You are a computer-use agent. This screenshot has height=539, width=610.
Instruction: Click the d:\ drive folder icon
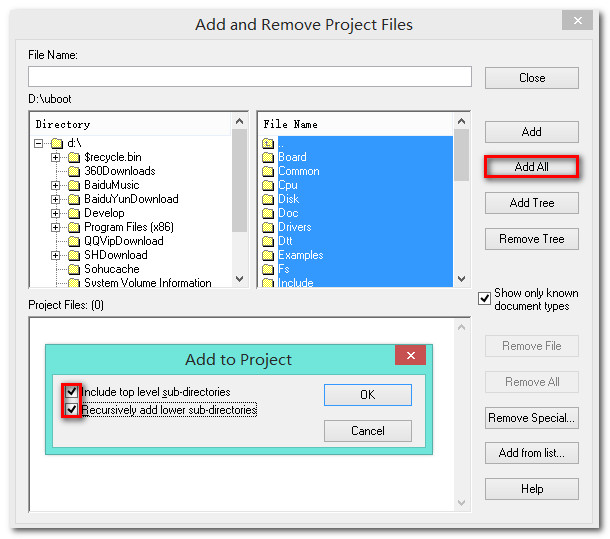coord(57,143)
